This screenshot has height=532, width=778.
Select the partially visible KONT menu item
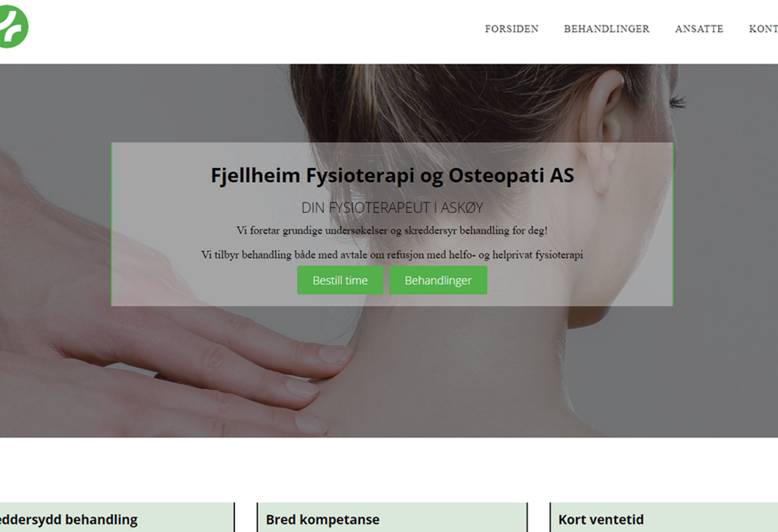[x=763, y=29]
